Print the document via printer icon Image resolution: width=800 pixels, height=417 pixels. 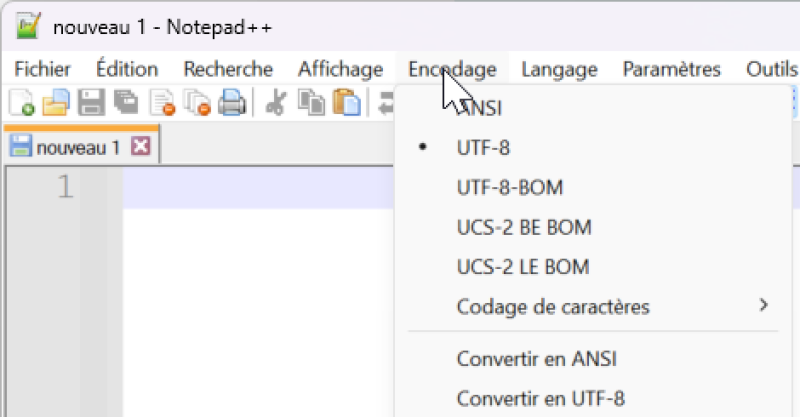pos(232,103)
